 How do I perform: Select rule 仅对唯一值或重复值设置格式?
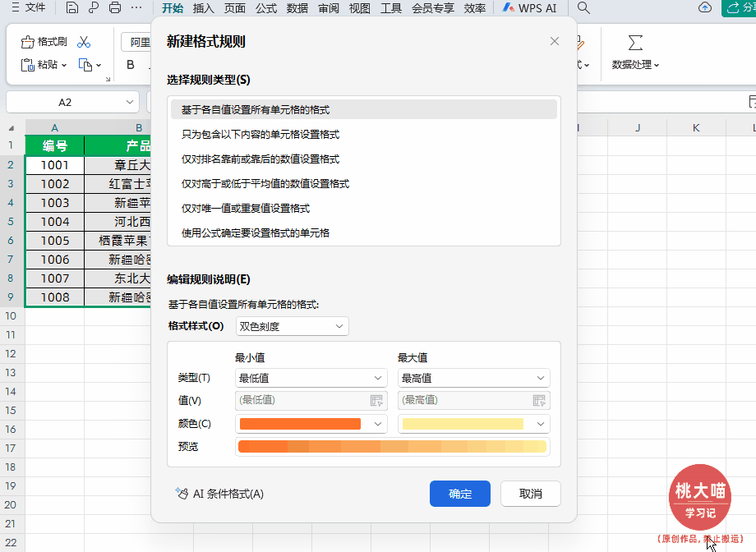tap(364, 209)
